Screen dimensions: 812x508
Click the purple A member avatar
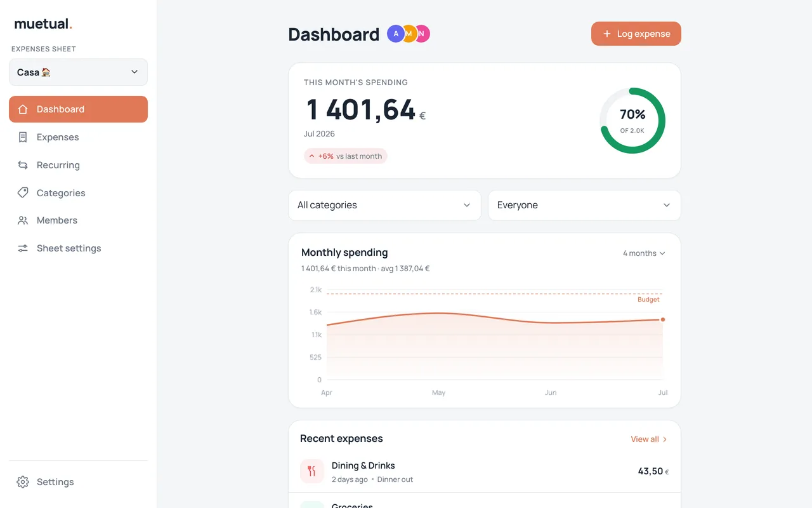(396, 34)
